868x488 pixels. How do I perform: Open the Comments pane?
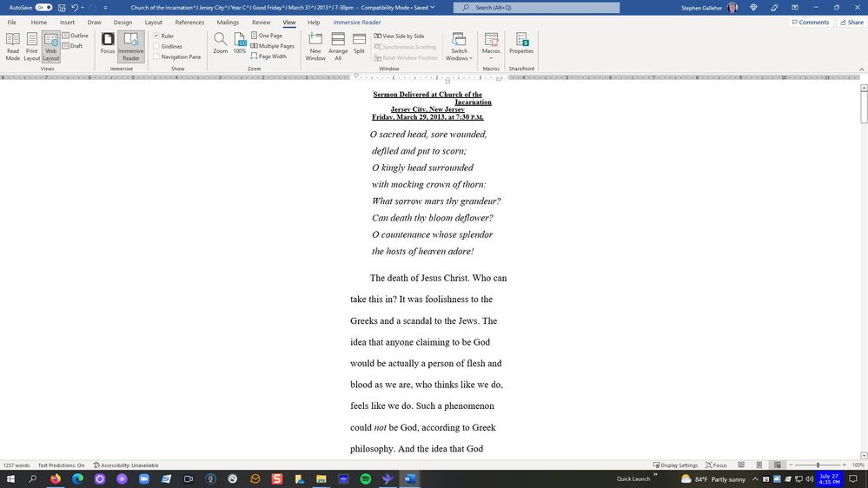tap(811, 22)
